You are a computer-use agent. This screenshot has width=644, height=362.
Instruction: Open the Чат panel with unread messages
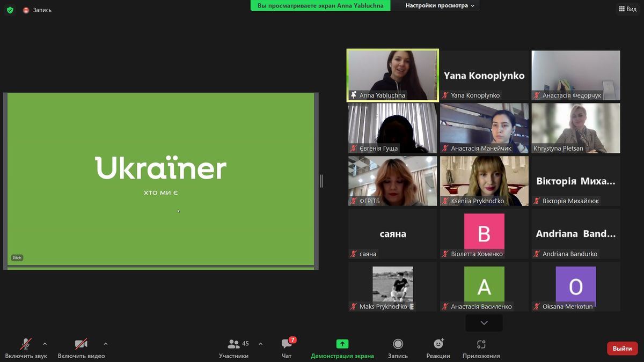coord(287,349)
